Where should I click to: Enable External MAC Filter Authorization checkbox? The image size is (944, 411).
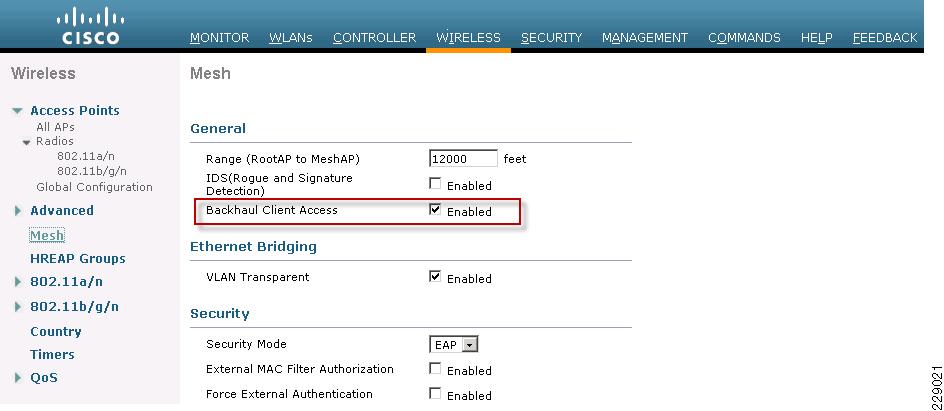click(435, 368)
